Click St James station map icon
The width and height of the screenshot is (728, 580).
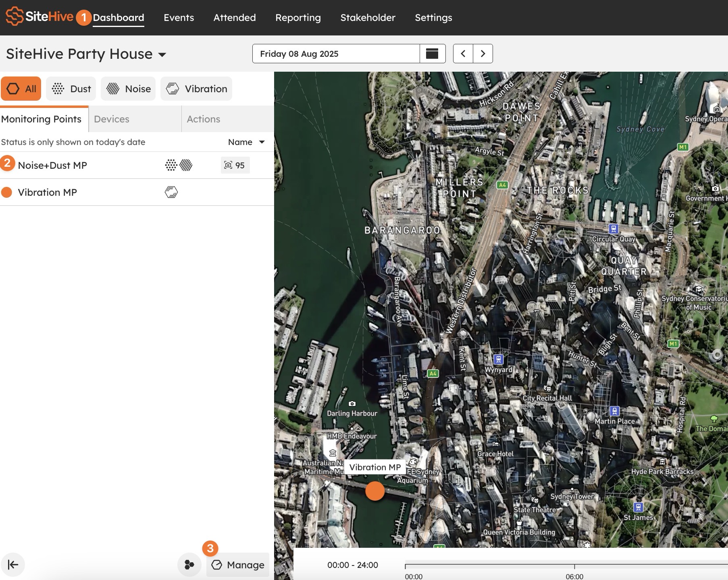click(x=638, y=507)
